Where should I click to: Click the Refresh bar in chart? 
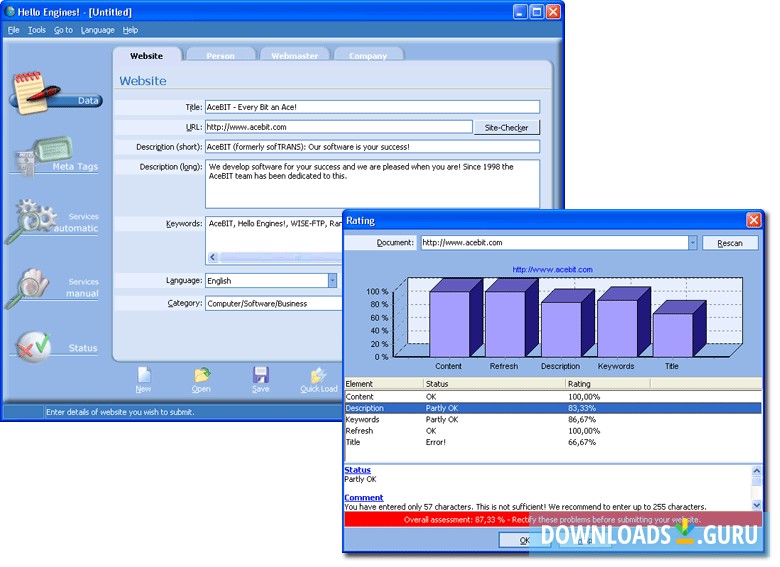[x=505, y=324]
